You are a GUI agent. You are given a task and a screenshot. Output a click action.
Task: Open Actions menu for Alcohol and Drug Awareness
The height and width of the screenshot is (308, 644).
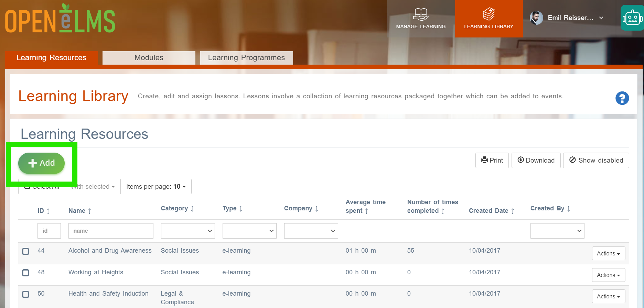point(609,254)
